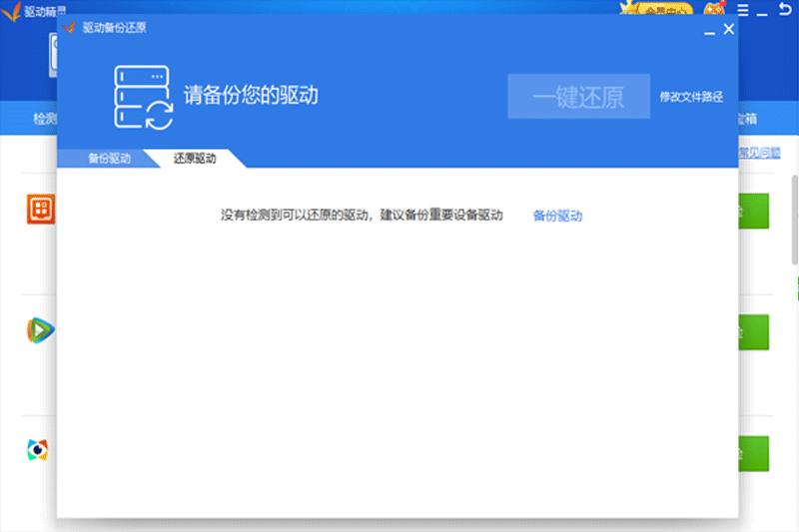Click the 驱动精灵 logo in title bar
The height and width of the screenshot is (532, 799).
pyautogui.click(x=30, y=9)
